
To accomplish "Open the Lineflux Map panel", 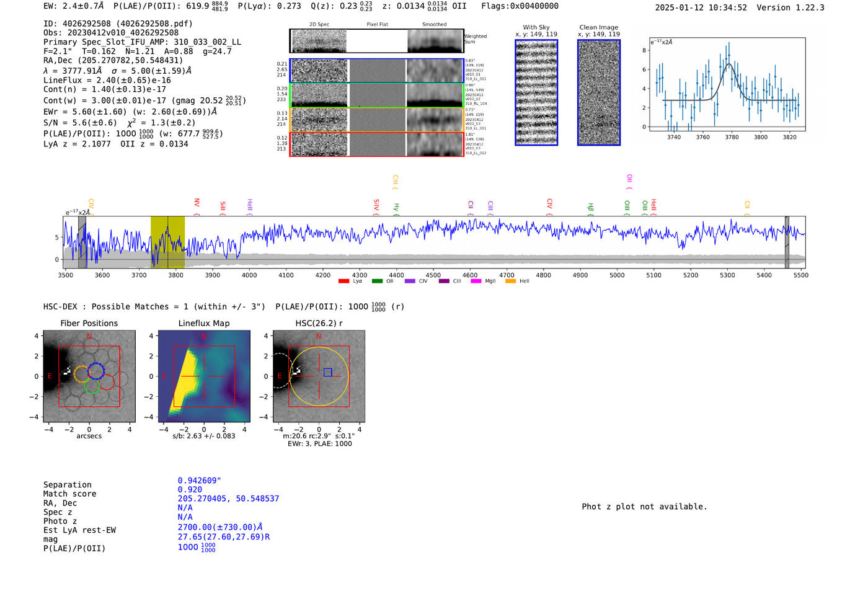I will point(204,376).
